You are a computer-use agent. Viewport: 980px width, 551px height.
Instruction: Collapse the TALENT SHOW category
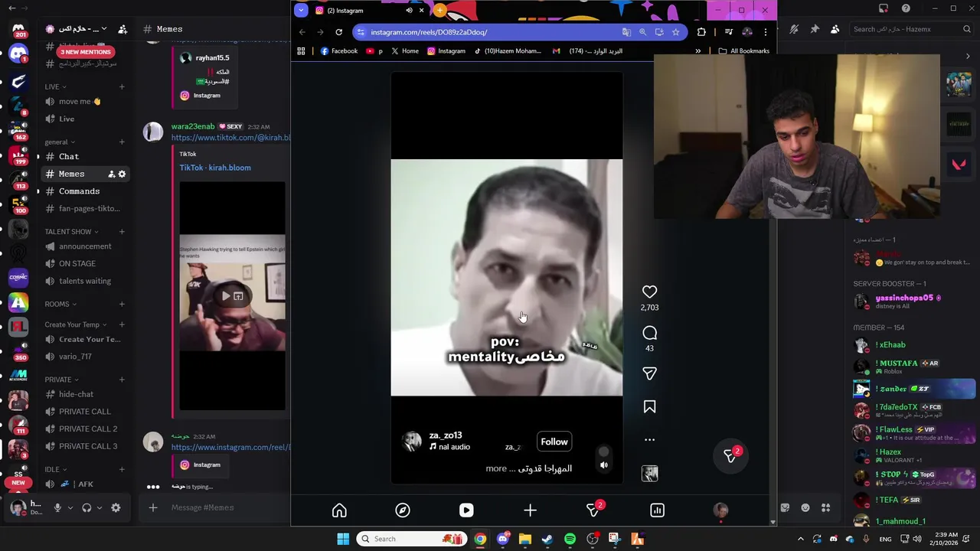[x=72, y=232]
